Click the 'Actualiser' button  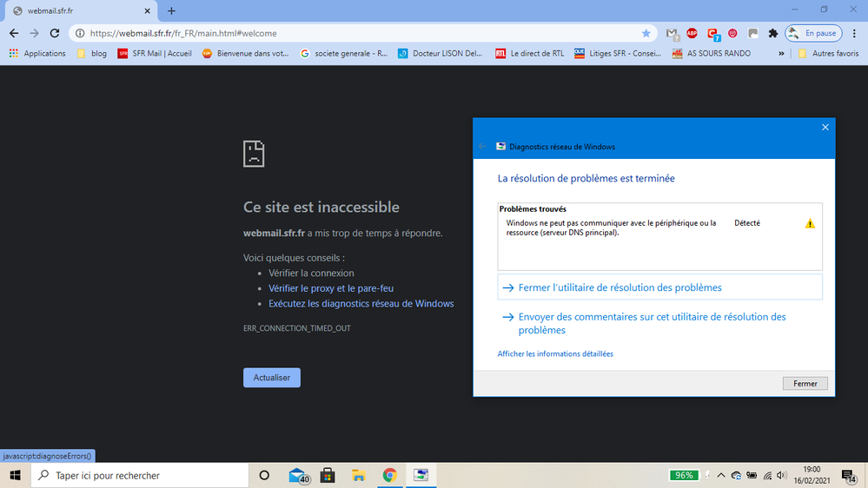pos(271,378)
